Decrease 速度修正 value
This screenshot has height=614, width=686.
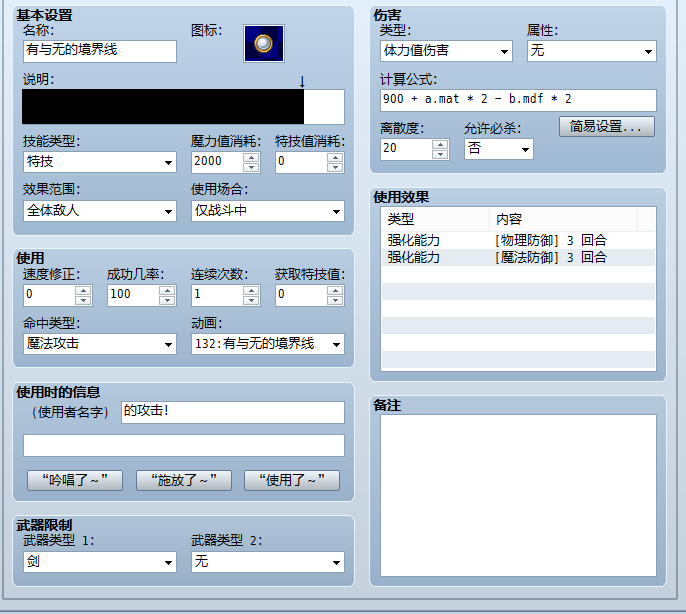pyautogui.click(x=83, y=300)
